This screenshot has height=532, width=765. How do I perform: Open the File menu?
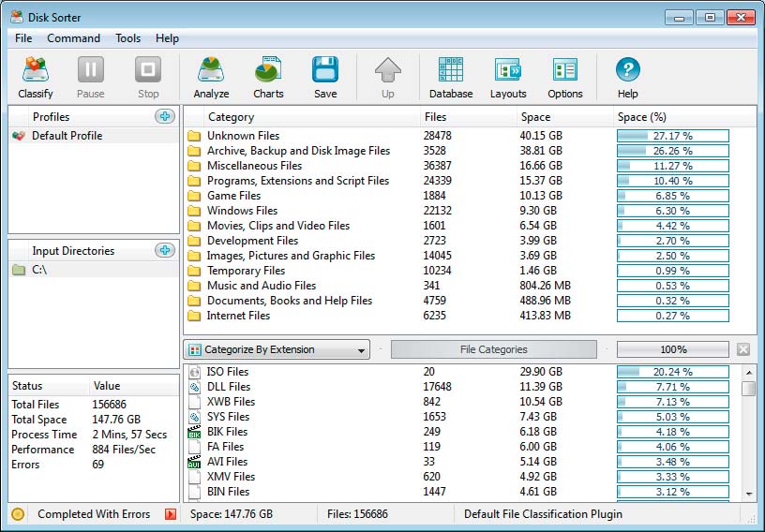click(x=23, y=38)
